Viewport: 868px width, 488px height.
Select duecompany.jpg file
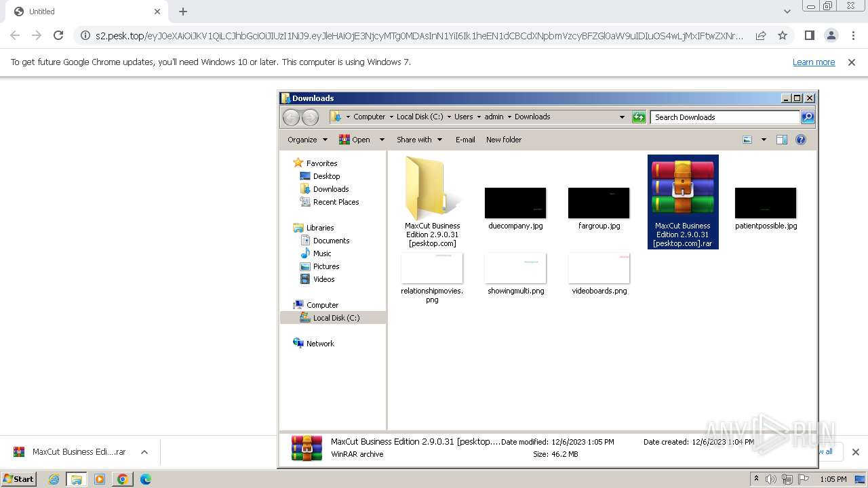click(x=515, y=209)
